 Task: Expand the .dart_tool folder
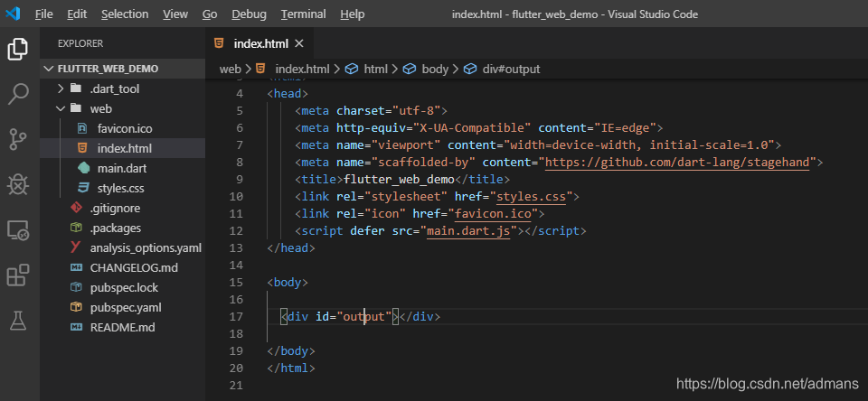(61, 89)
